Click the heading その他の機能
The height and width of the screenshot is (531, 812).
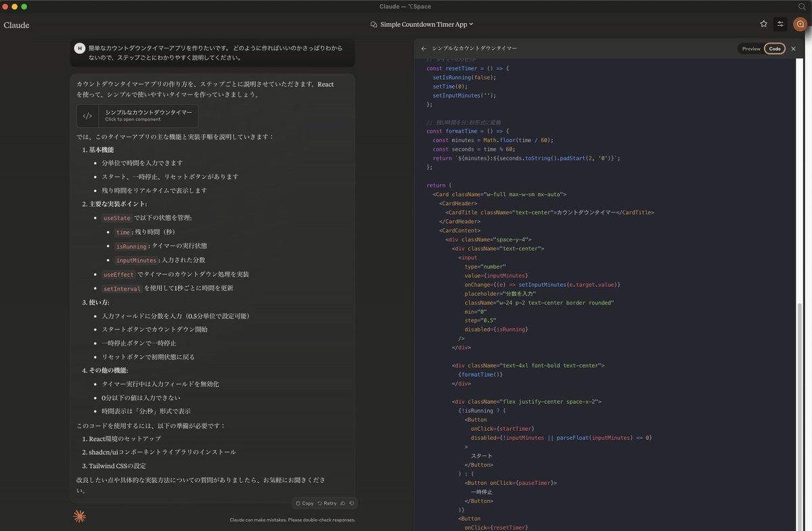(108, 370)
